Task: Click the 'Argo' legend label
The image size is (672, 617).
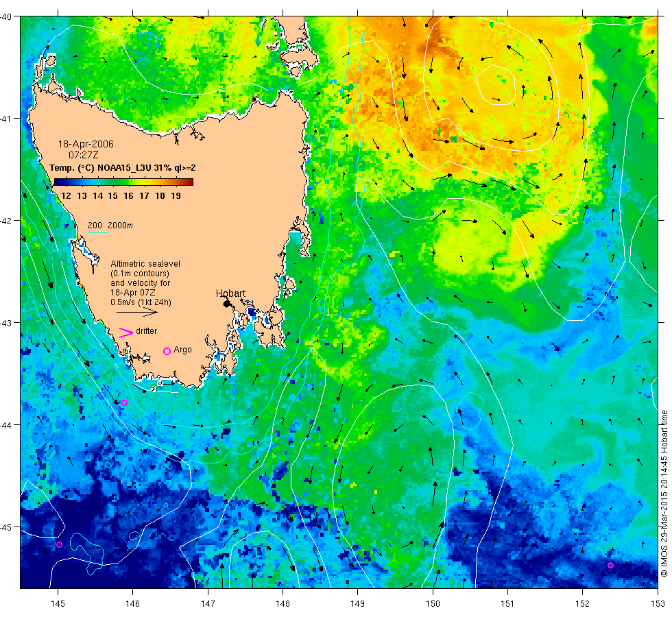Action: pyautogui.click(x=182, y=350)
